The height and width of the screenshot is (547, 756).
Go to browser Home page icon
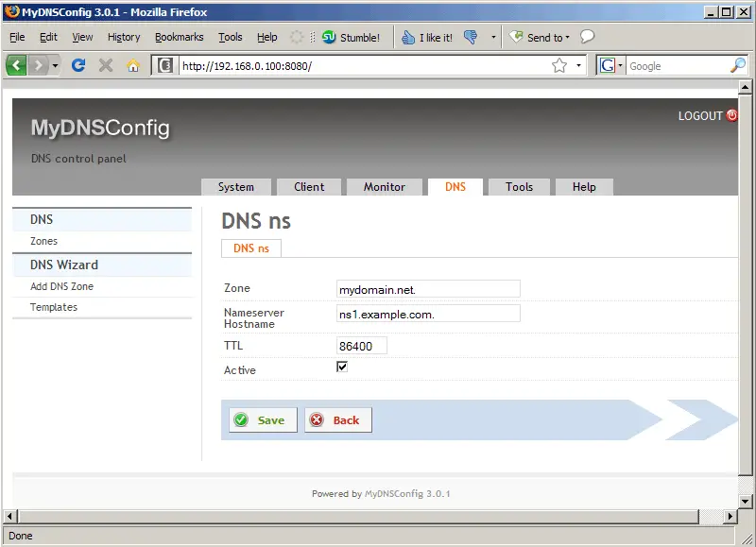click(x=133, y=65)
